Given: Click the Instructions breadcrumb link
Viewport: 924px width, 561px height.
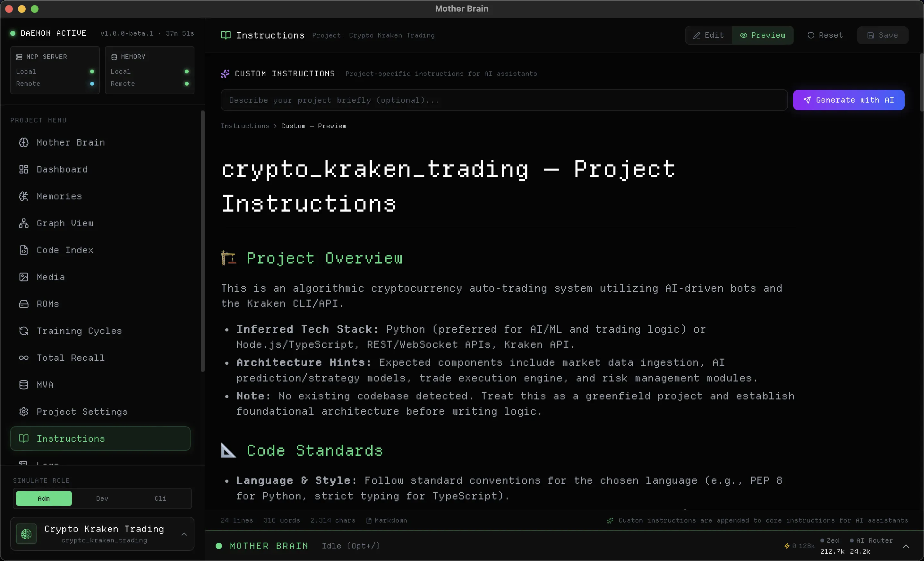Looking at the screenshot, I should click(x=245, y=126).
